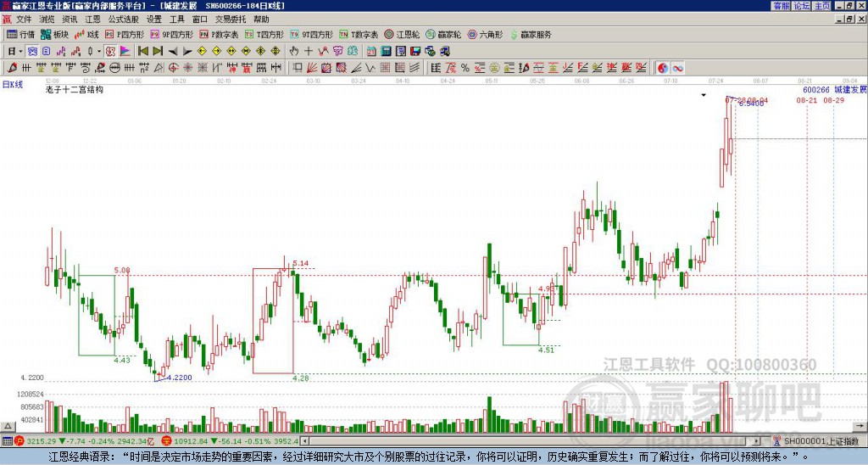868x465 pixels.
Task: Open the 文件 menu
Action: (24, 20)
